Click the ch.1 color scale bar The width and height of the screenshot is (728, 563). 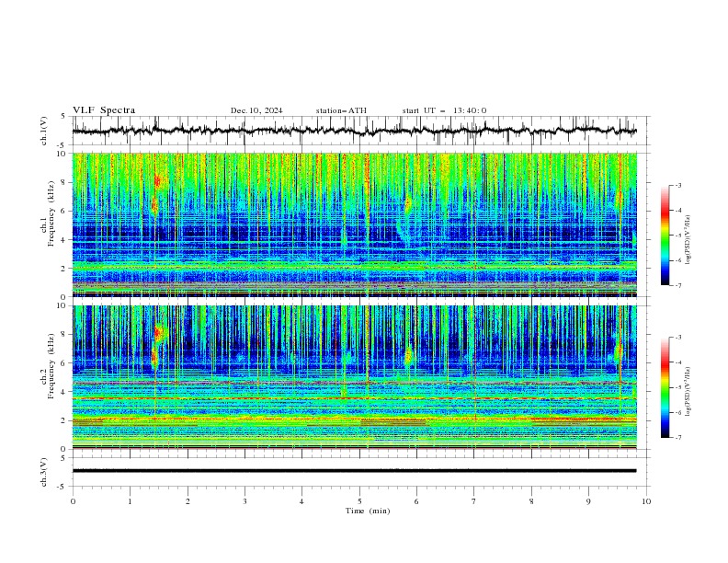pyautogui.click(x=665, y=236)
